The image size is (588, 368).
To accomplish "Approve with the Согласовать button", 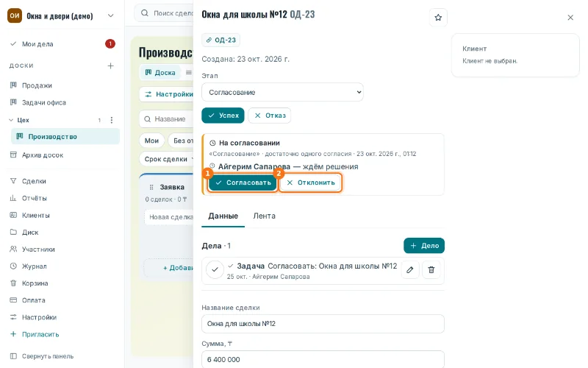I will click(243, 183).
